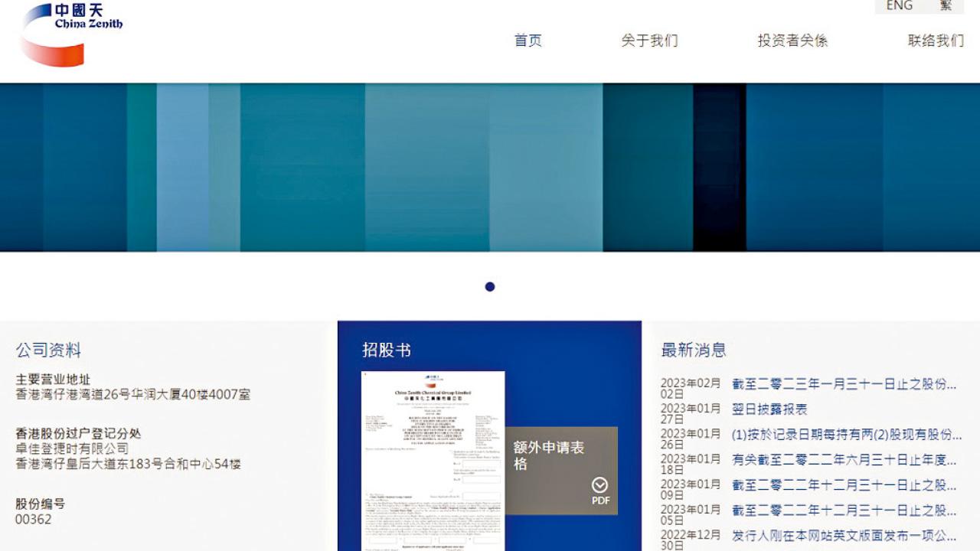
Task: Click the prospectus cover image under 招股书
Action: pos(433,459)
